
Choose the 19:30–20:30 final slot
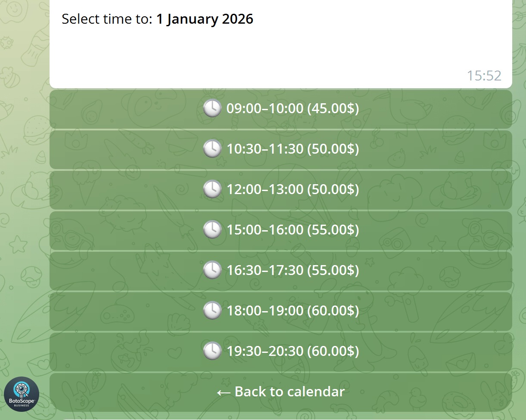point(281,351)
